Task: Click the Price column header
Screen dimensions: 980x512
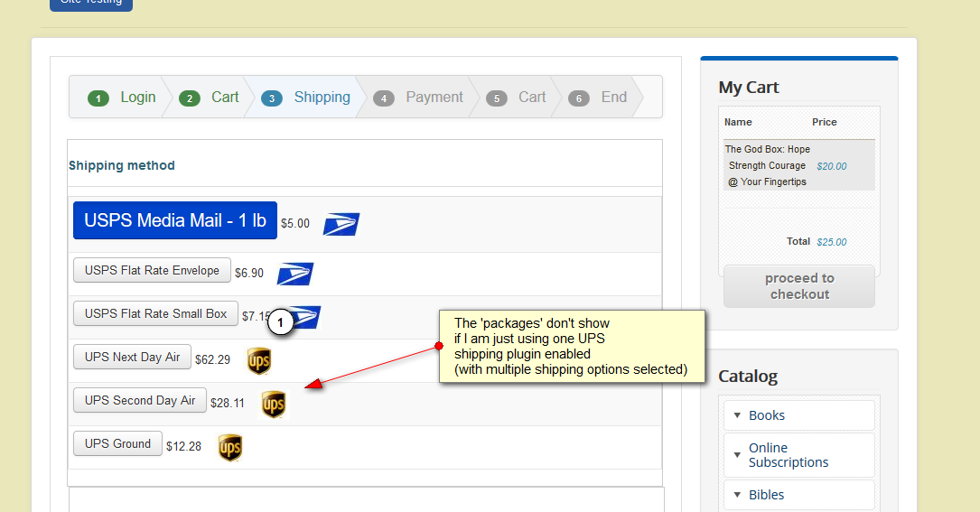Action: [x=825, y=122]
